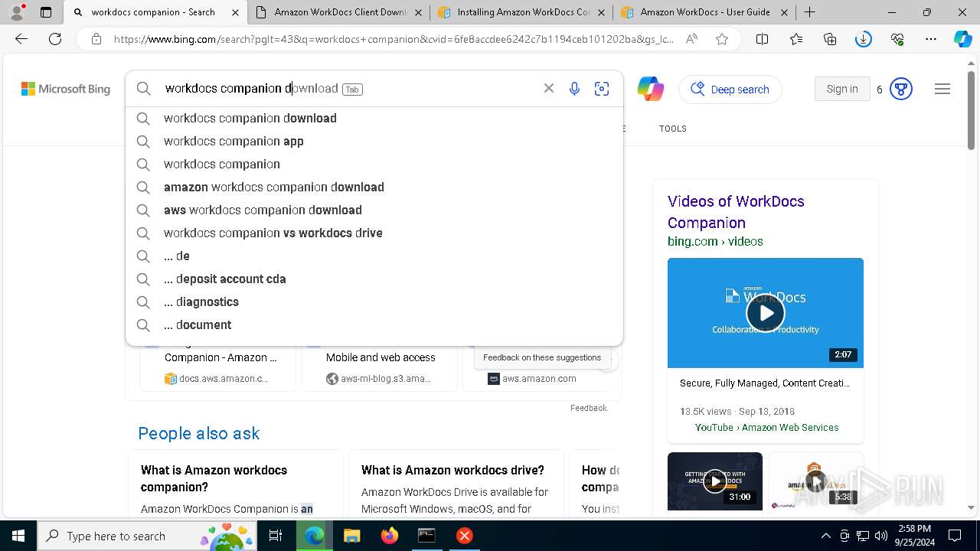Select suggestion aws workdocs companion download
The width and height of the screenshot is (980, 551).
(374, 210)
